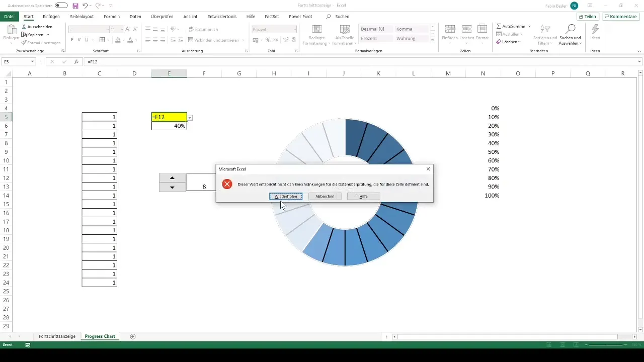Viewport: 644px width, 362px height.
Task: Switch to the Entwicklertools tab
Action: point(222,17)
